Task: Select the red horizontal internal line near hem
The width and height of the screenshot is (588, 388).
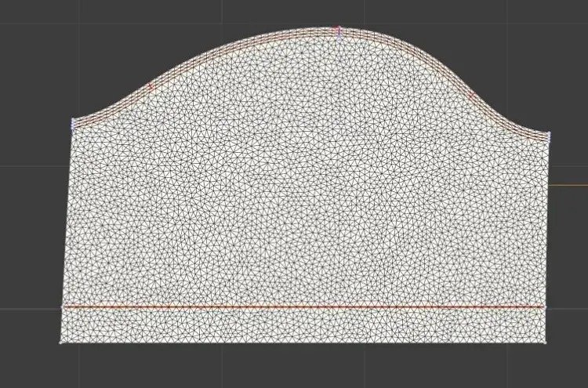Action: pos(303,307)
